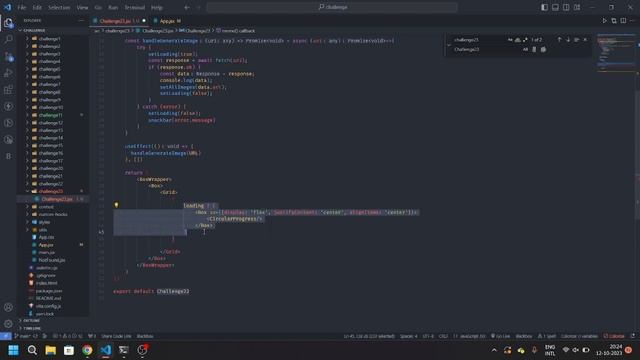
Task: Open the Blackbox B icon in activity bar
Action: pos(8,156)
